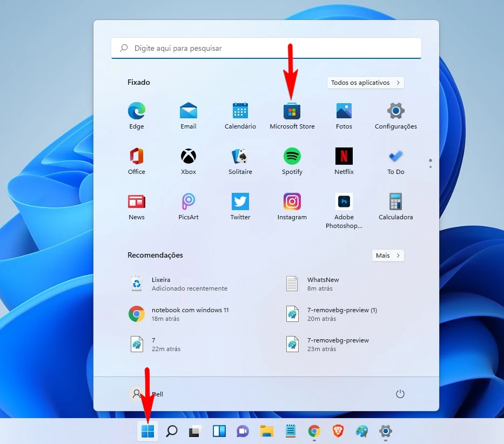Launch the Calendário app
Image resolution: width=504 pixels, height=444 pixels.
pyautogui.click(x=240, y=116)
